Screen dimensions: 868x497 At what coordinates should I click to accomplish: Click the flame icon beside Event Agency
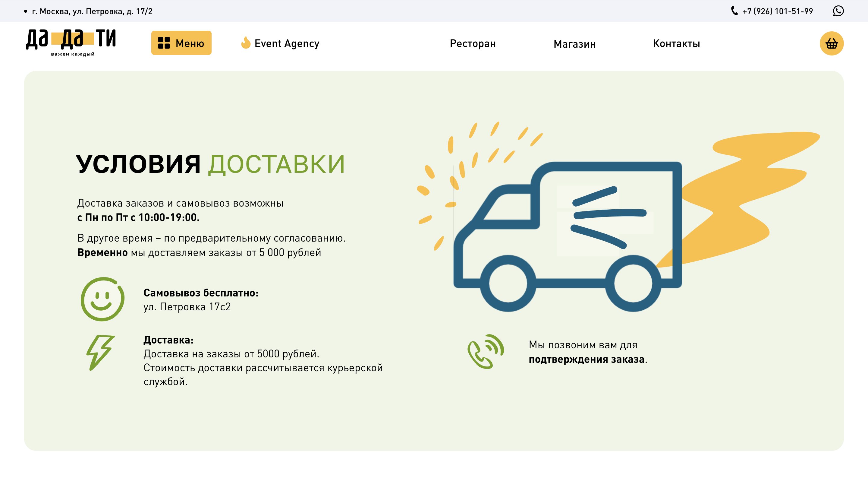246,43
